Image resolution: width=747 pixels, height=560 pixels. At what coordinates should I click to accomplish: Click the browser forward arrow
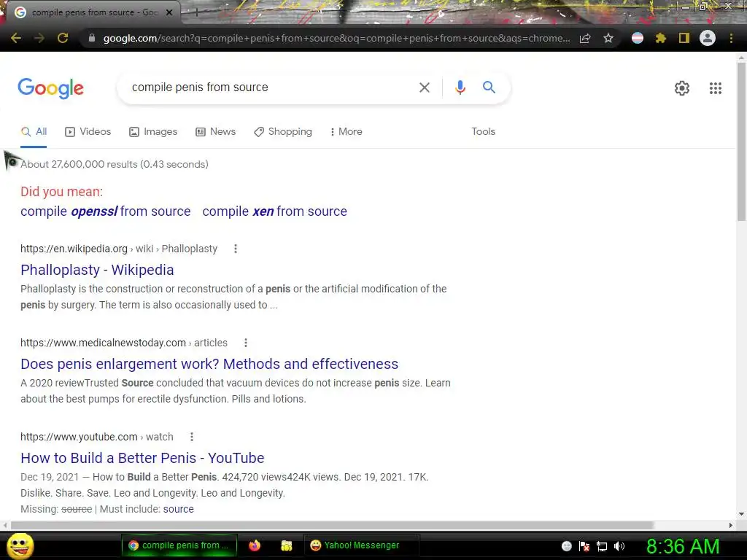tap(39, 38)
